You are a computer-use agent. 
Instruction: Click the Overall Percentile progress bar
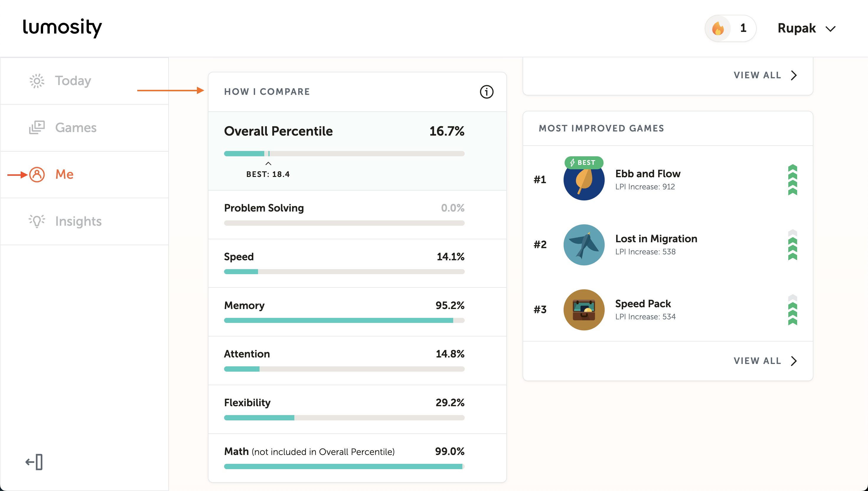click(344, 154)
